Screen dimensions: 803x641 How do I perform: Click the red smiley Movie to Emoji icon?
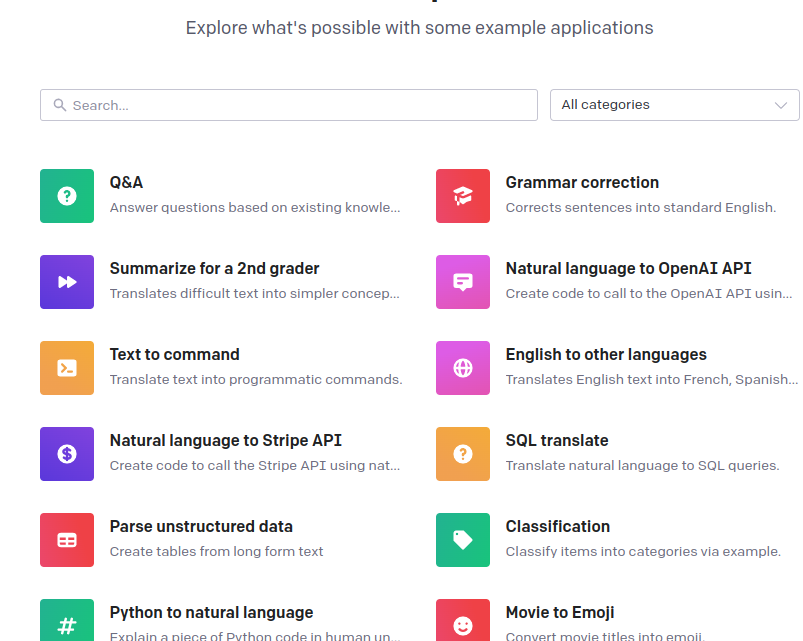point(463,622)
